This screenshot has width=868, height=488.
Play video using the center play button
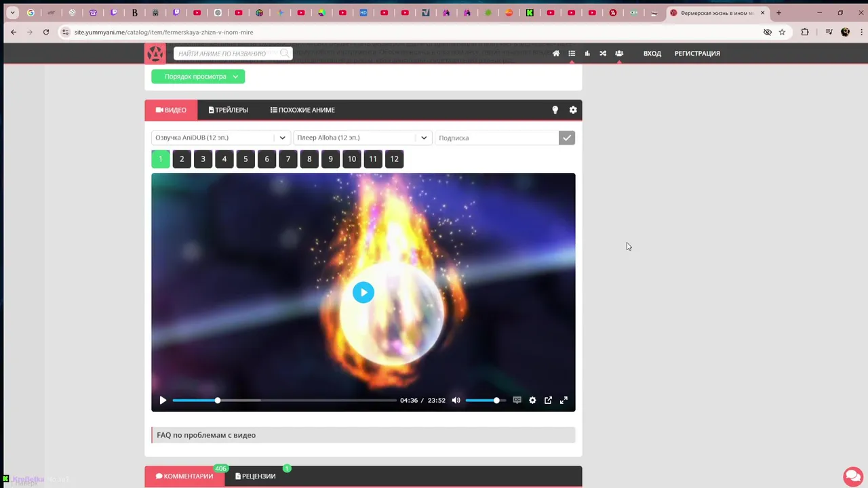pyautogui.click(x=363, y=292)
